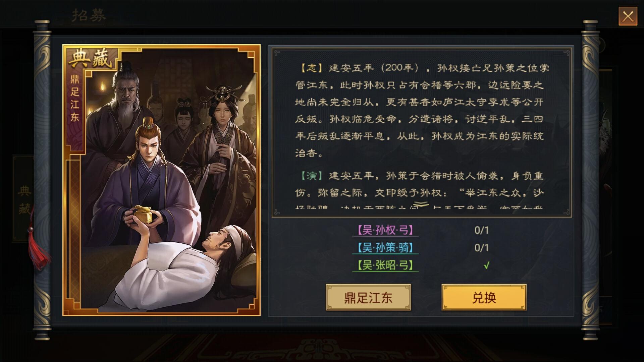The width and height of the screenshot is (644, 362).
Task: Expand the description with the down chevron
Action: (421, 204)
